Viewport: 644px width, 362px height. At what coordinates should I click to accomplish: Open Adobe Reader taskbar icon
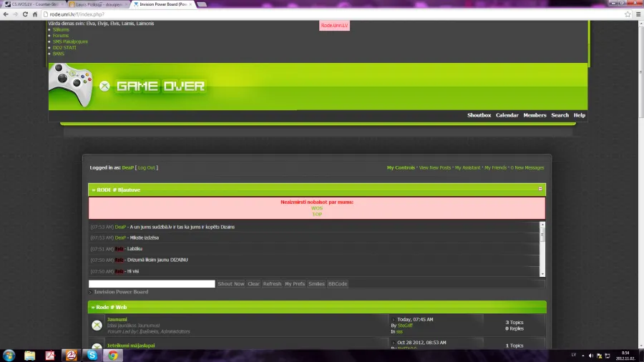coord(50,356)
